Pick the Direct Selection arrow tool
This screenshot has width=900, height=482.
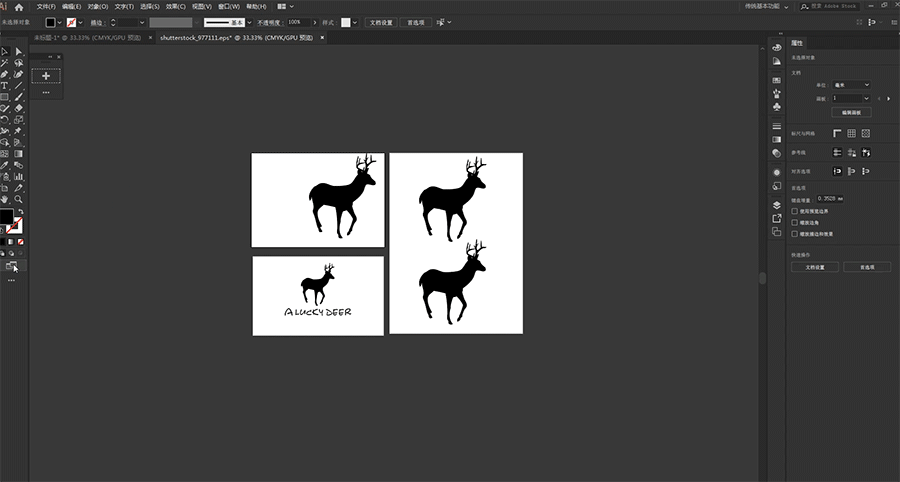18,51
